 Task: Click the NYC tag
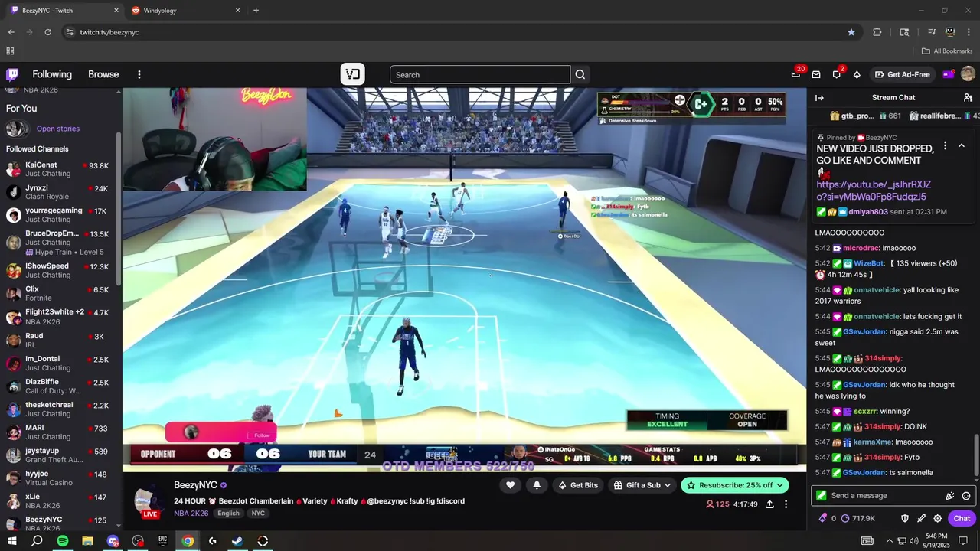coord(258,514)
